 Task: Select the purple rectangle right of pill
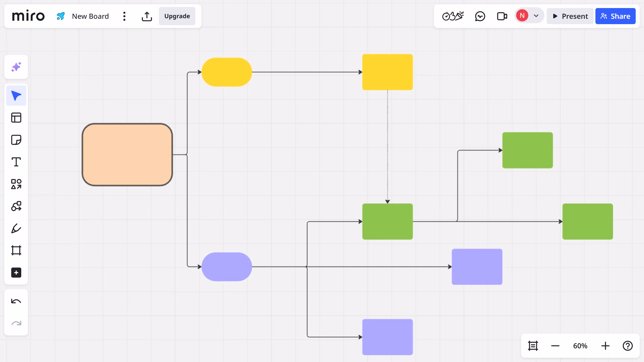tap(477, 267)
